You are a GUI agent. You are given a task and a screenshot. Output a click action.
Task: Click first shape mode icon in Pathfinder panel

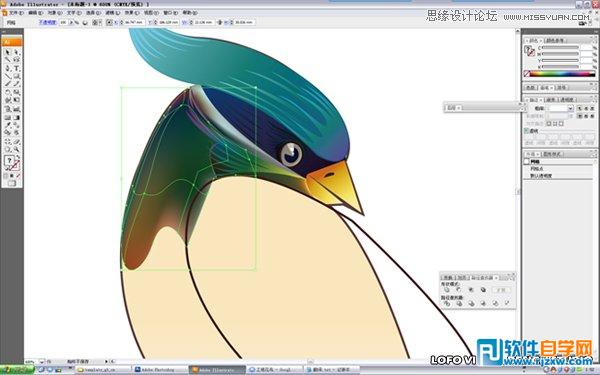pyautogui.click(x=447, y=290)
